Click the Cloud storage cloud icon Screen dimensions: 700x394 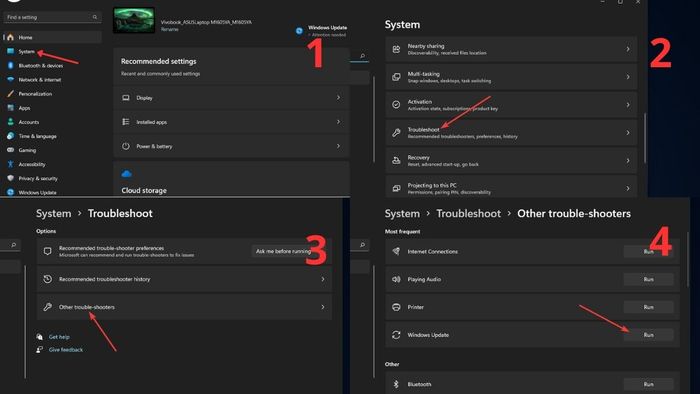click(x=127, y=174)
